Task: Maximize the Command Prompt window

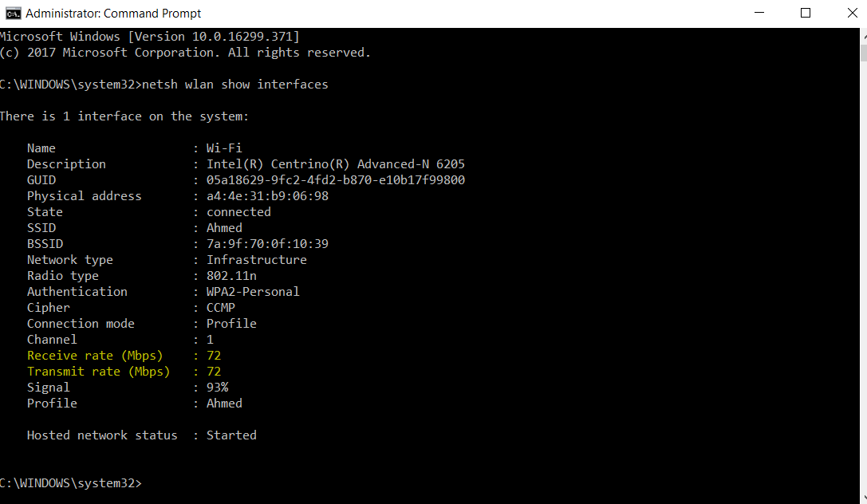Action: [x=806, y=13]
